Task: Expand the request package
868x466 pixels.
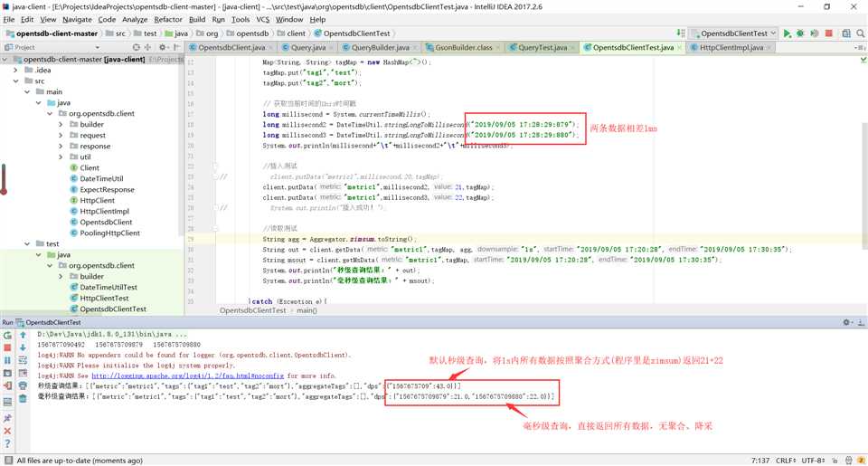Action: pyautogui.click(x=61, y=135)
